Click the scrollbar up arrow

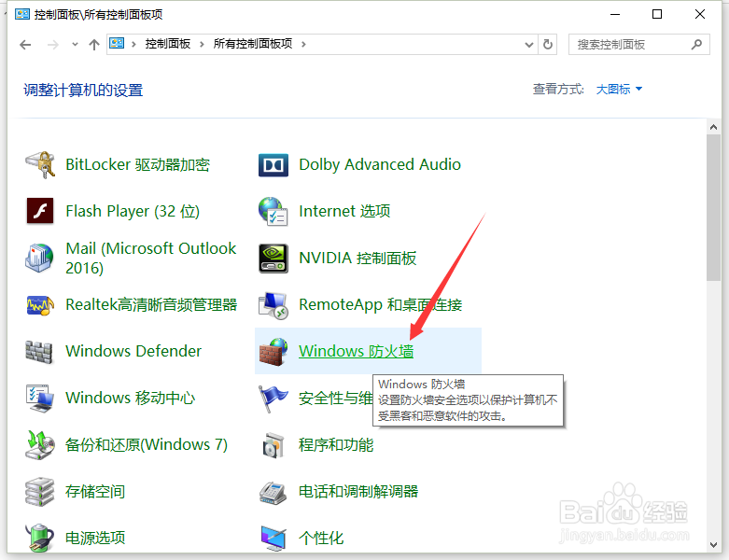coord(713,126)
